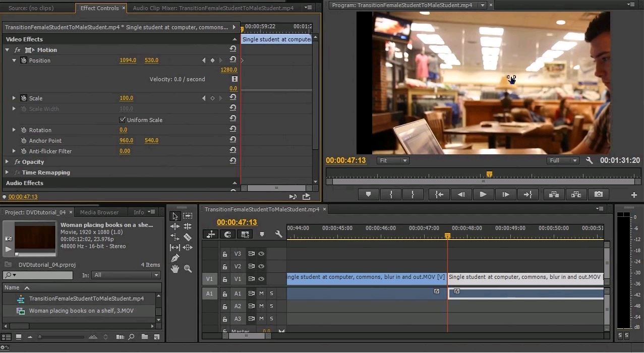Expand the Opacity effect

[7, 161]
